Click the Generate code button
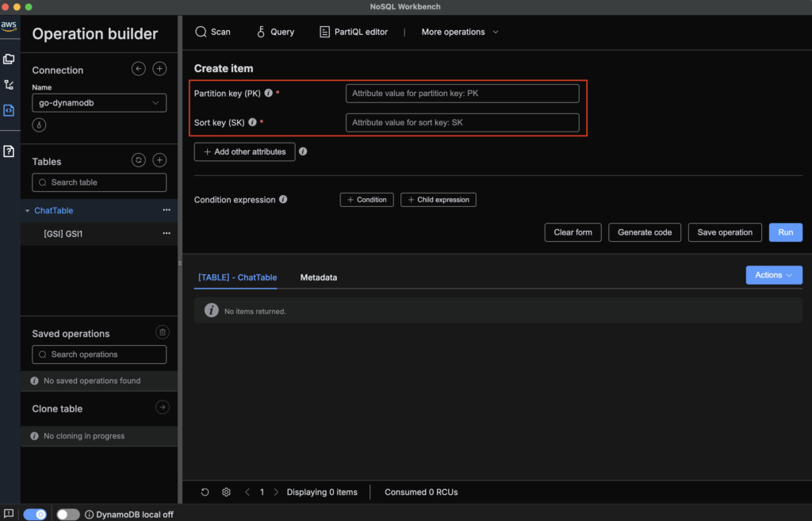The image size is (812, 521). [x=644, y=232]
